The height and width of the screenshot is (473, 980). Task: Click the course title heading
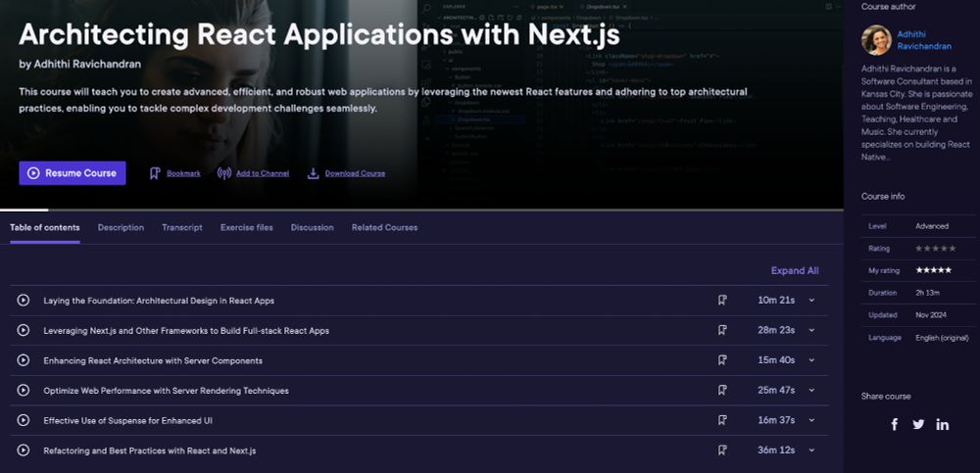[319, 33]
